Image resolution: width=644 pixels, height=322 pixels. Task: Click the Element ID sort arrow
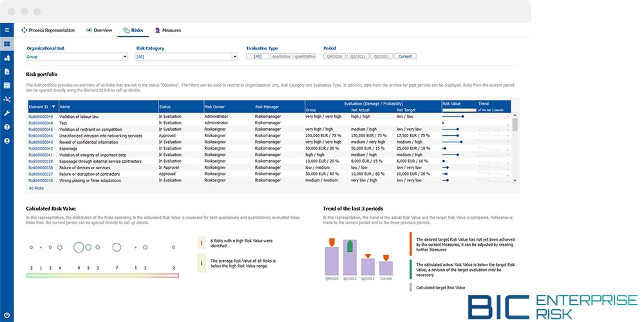click(x=53, y=107)
